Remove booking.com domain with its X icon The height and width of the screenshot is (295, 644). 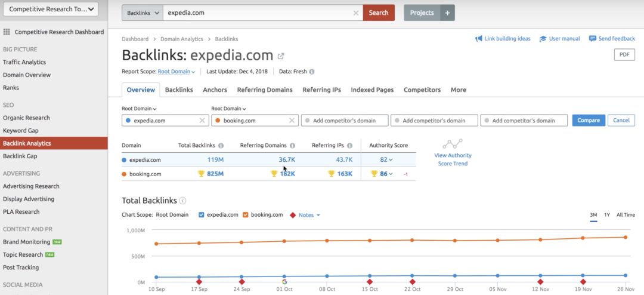[292, 121]
